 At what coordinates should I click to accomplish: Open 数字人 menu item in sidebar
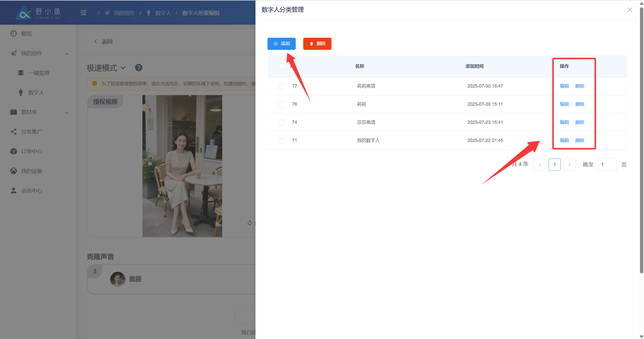[36, 93]
